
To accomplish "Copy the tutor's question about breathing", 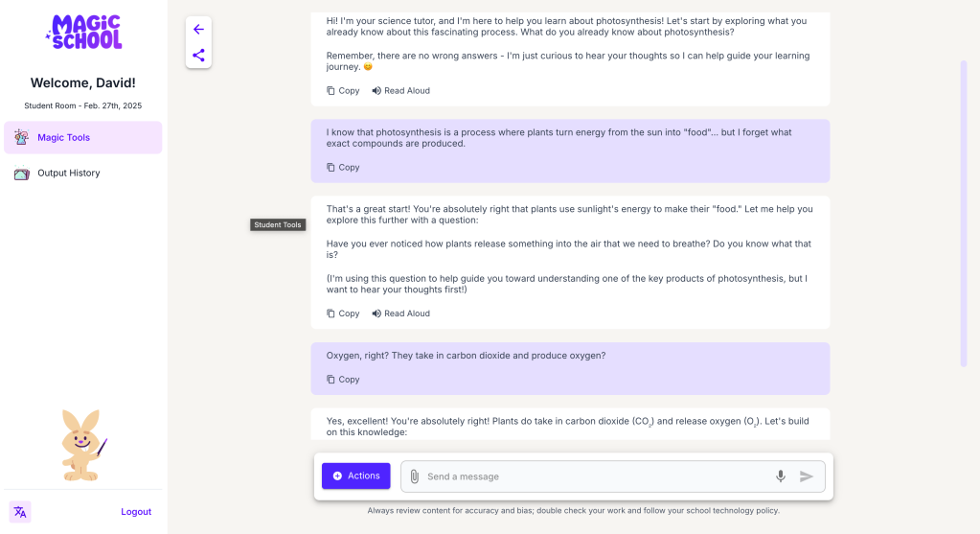I will point(343,313).
